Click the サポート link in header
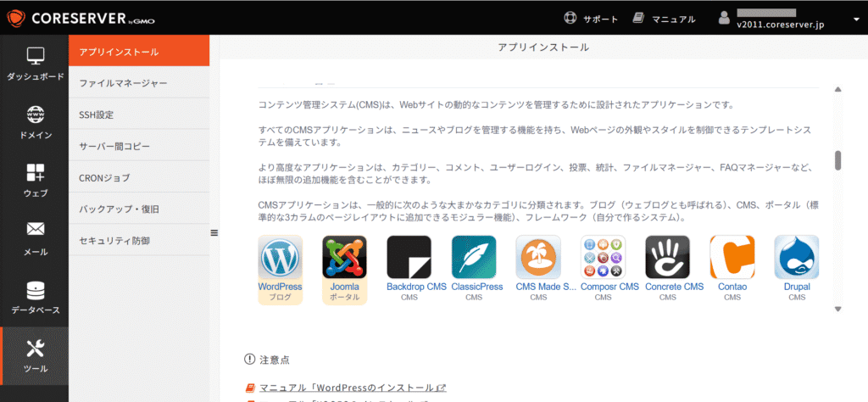 (600, 20)
